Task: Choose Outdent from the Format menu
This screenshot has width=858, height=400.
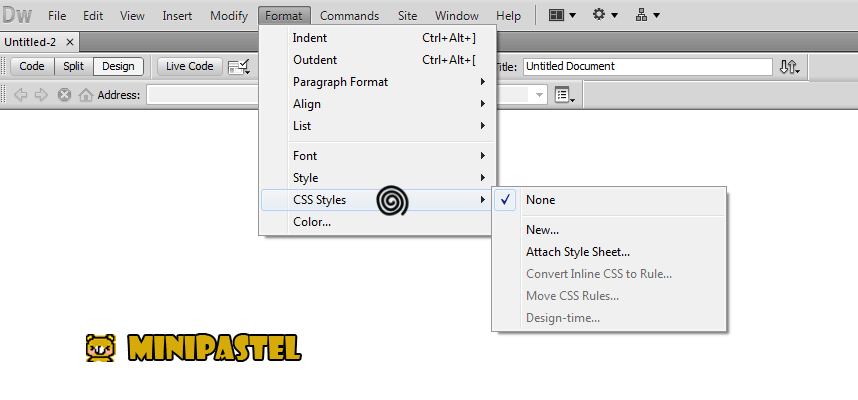Action: pyautogui.click(x=378, y=60)
